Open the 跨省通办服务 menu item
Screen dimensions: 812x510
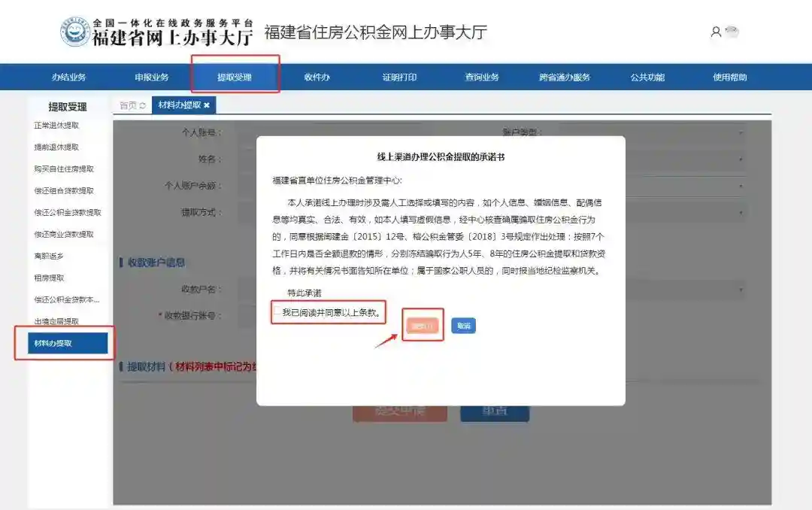tap(565, 77)
